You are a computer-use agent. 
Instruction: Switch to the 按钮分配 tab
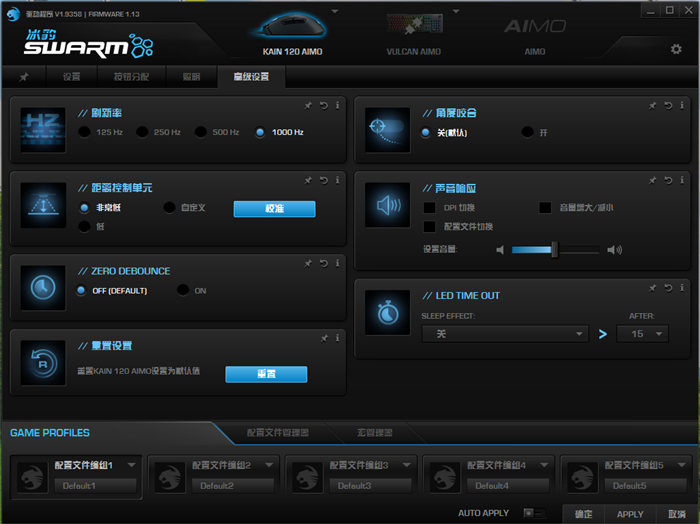(133, 77)
